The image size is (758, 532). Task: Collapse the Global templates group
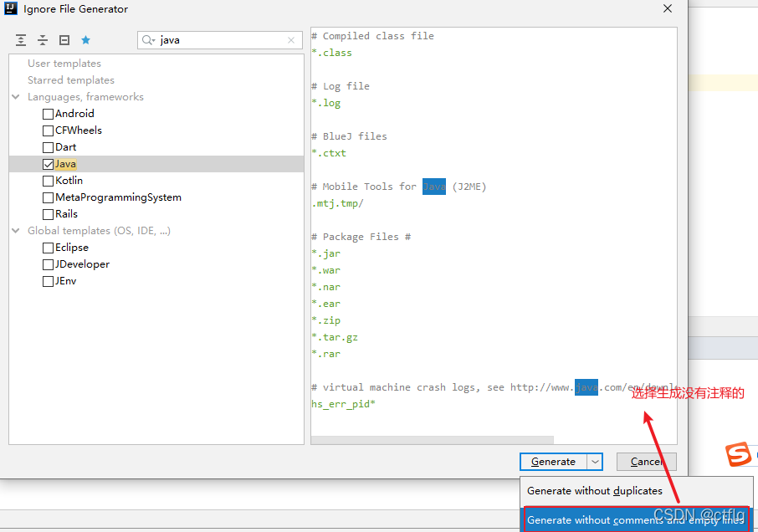coord(16,231)
